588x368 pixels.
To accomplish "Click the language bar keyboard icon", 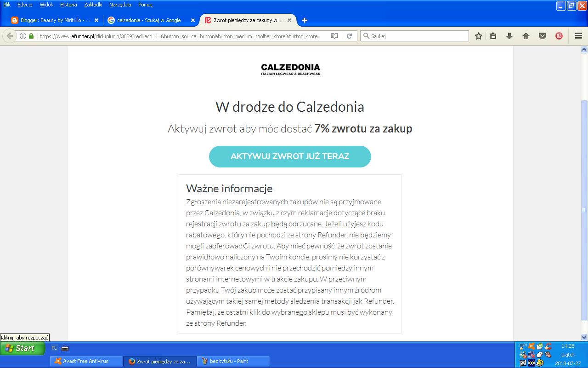I will coord(65,348).
